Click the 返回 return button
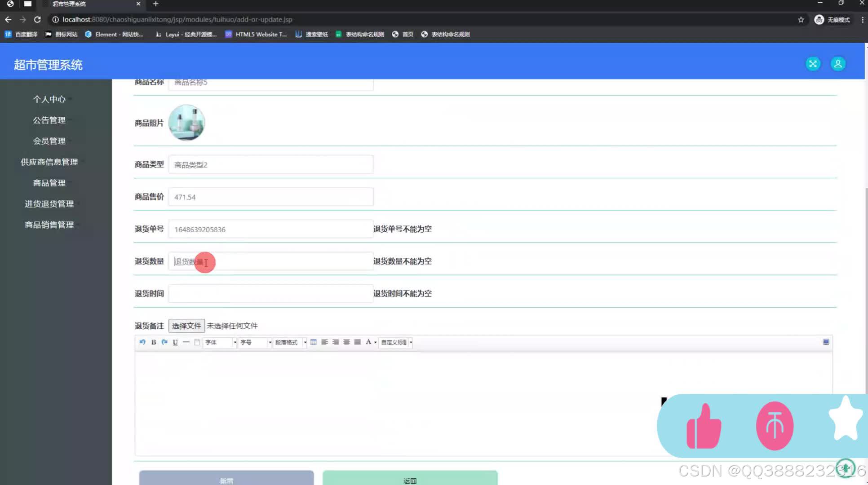Viewport: 868px width, 485px height. tap(410, 480)
